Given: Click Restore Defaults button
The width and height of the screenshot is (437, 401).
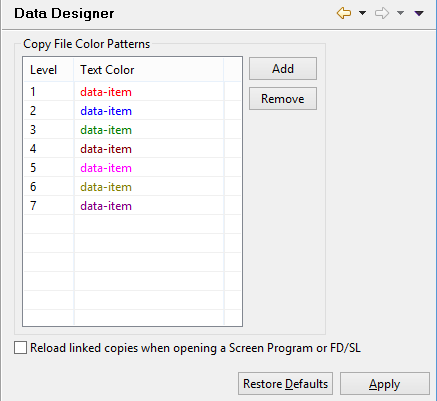Looking at the screenshot, I should (x=285, y=384).
